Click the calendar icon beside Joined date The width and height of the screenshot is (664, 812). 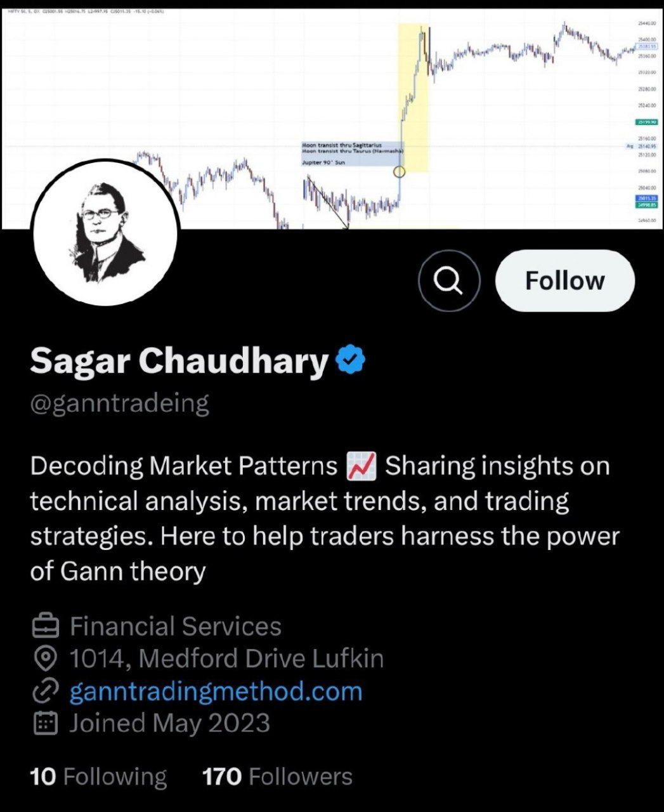point(45,724)
